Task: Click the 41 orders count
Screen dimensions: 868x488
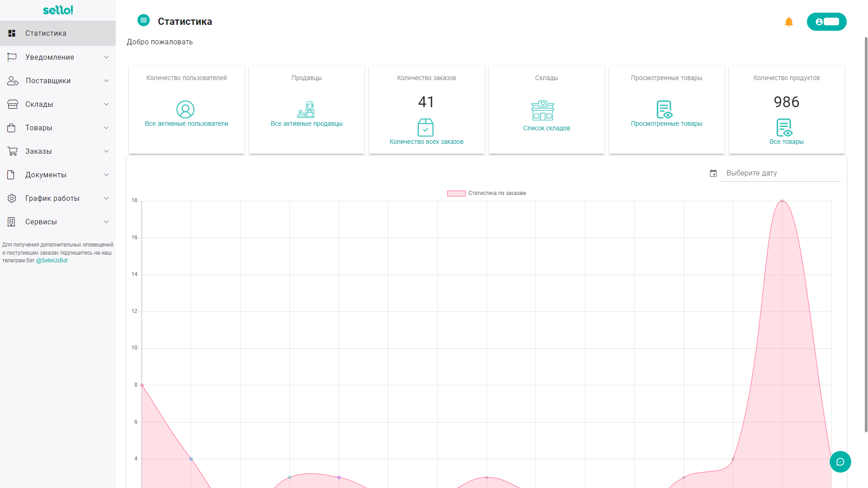Action: coord(426,102)
